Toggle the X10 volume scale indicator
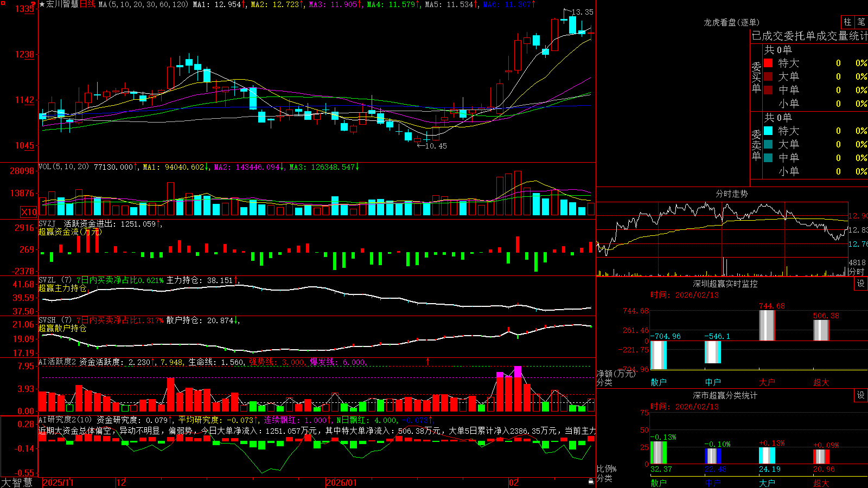Screen dimensions: 868x488 coord(29,212)
